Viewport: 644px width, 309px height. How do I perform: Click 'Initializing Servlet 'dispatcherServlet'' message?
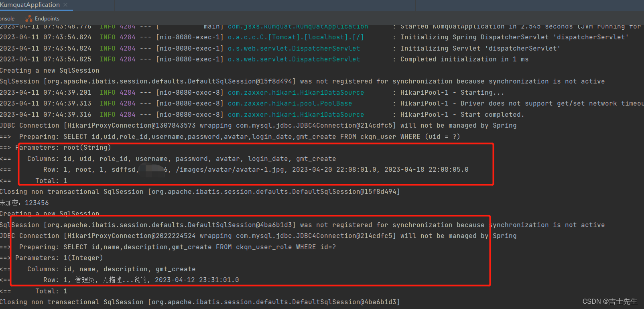480,48
